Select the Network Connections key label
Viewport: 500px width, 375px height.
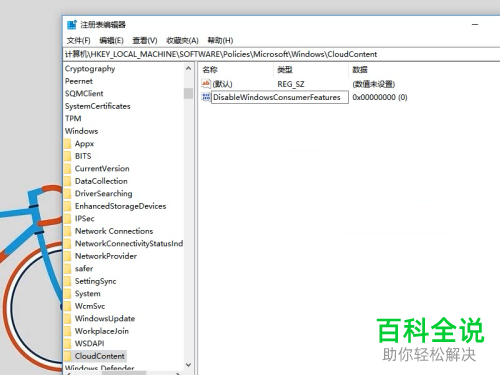pos(114,231)
